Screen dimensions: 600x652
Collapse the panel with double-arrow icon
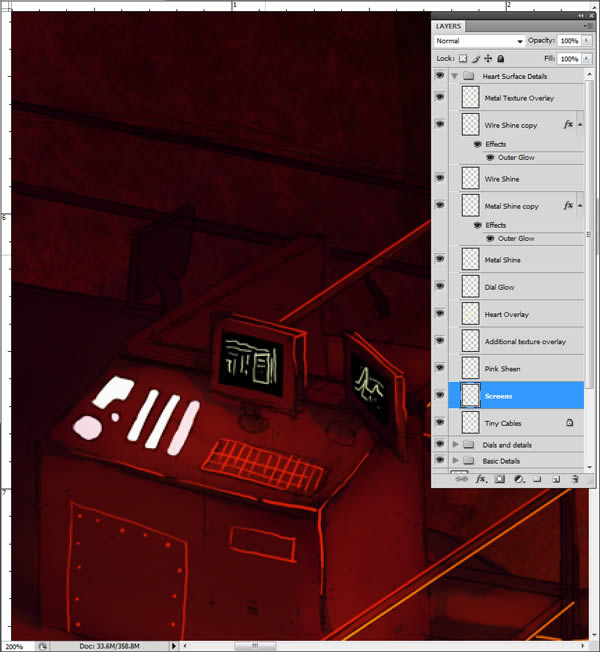581,16
